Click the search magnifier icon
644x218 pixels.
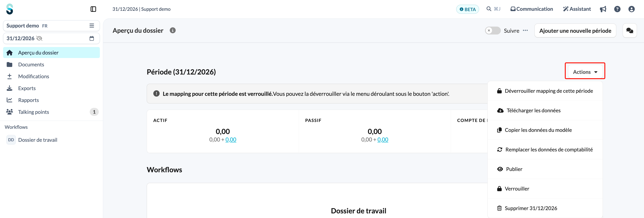click(489, 9)
